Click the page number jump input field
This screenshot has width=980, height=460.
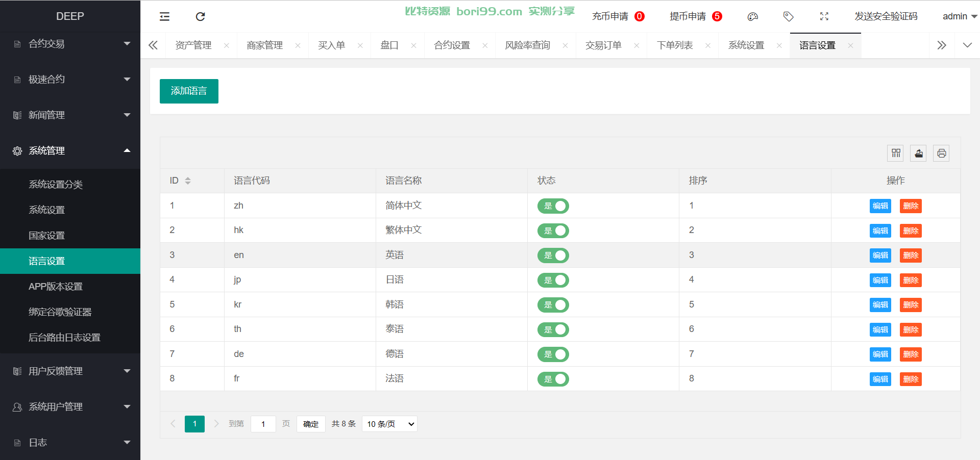pos(263,424)
